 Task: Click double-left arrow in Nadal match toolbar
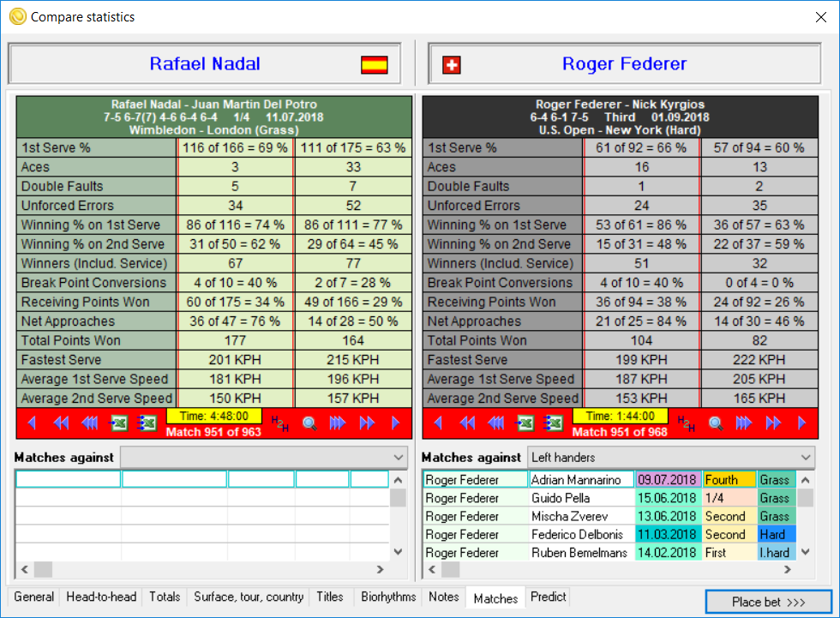pos(61,423)
